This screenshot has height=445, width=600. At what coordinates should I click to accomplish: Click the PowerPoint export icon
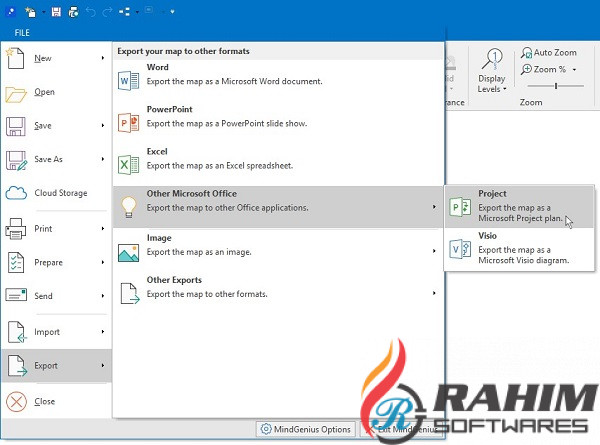(129, 123)
